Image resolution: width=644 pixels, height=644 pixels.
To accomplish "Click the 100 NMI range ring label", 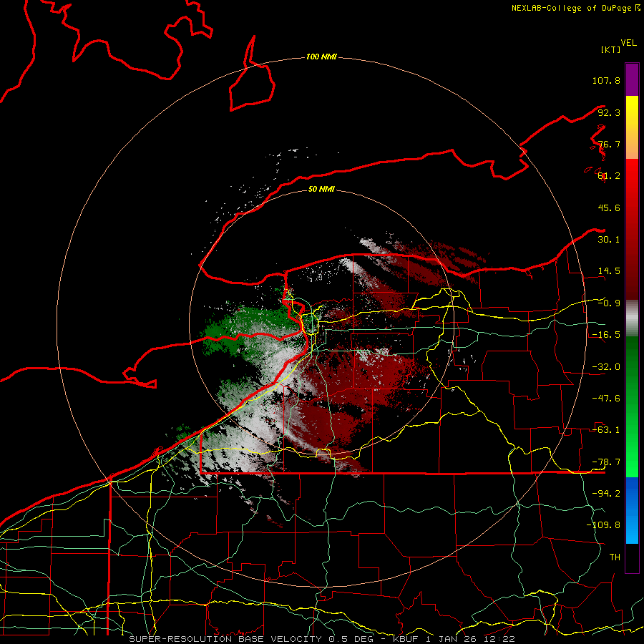I will [321, 57].
